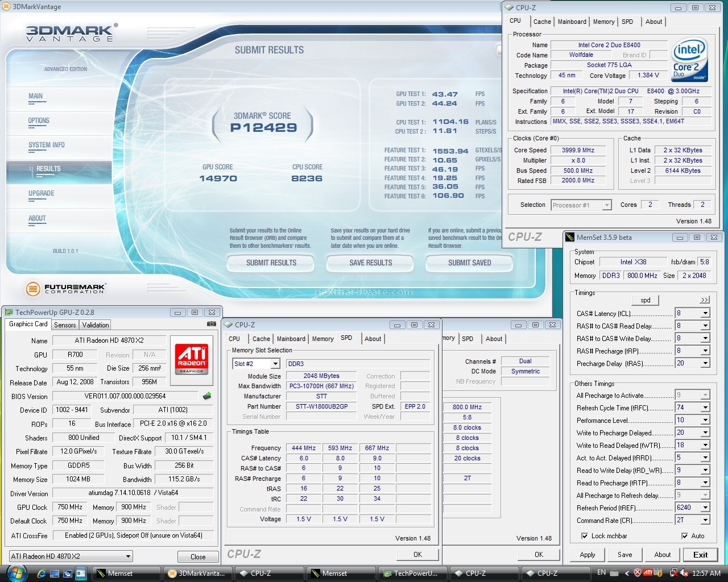Go to the Main section in 3DMark Vantage
Viewport: 728px width, 582px height.
(35, 96)
